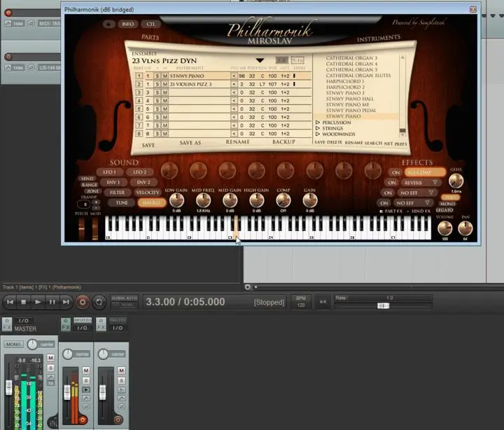
Task: Open track 1 green FX button
Action: [66, 324]
